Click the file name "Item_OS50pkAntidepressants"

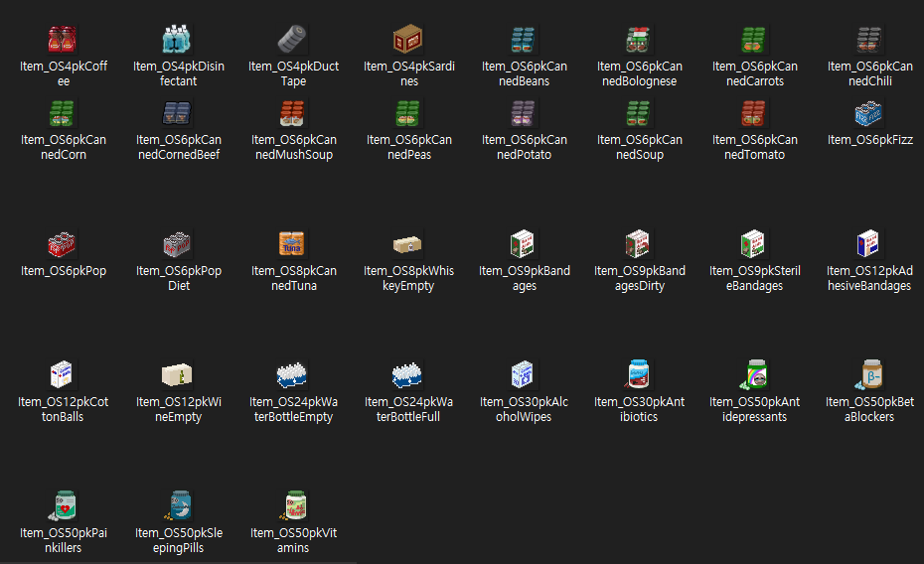(754, 409)
